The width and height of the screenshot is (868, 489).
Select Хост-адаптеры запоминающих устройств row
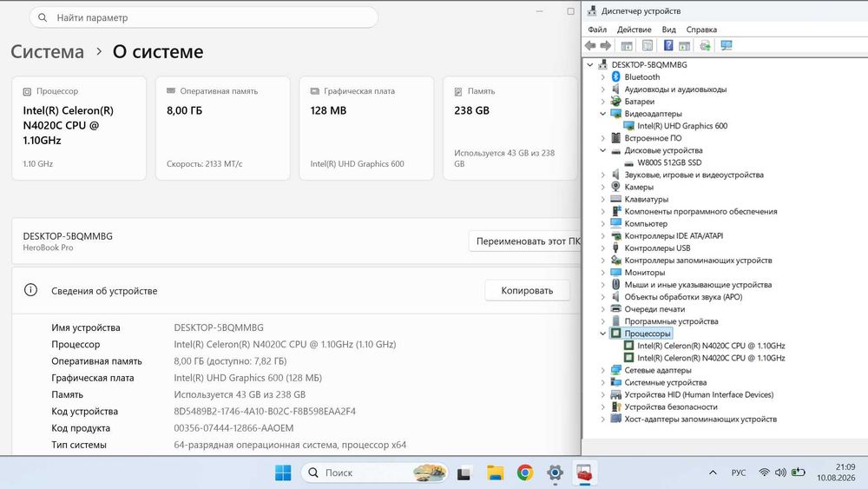coord(700,419)
